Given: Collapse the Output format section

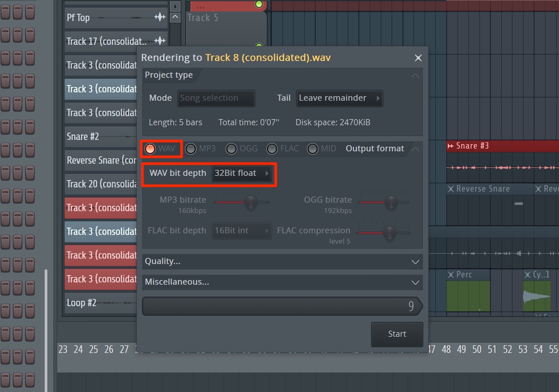Looking at the screenshot, I should click(x=415, y=149).
